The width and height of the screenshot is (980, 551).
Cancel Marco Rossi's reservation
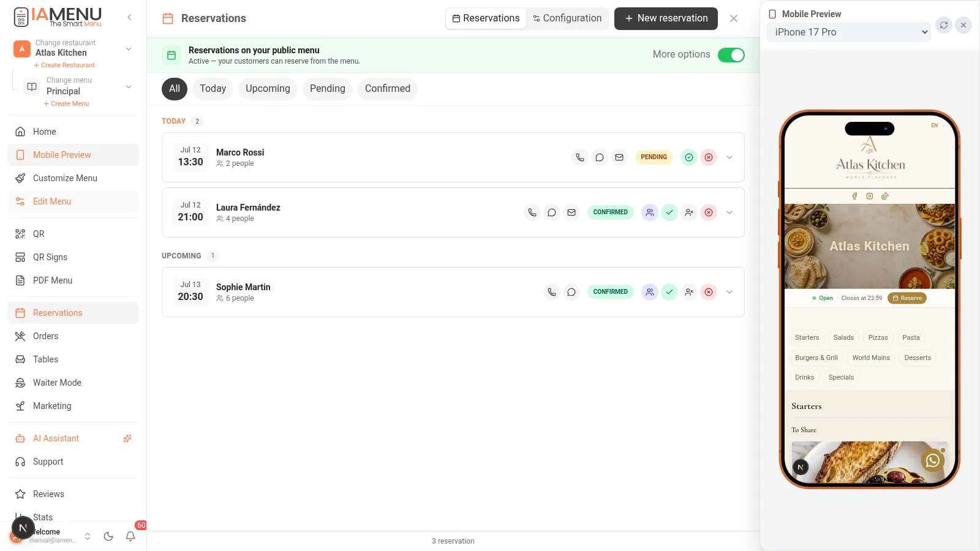tap(709, 157)
